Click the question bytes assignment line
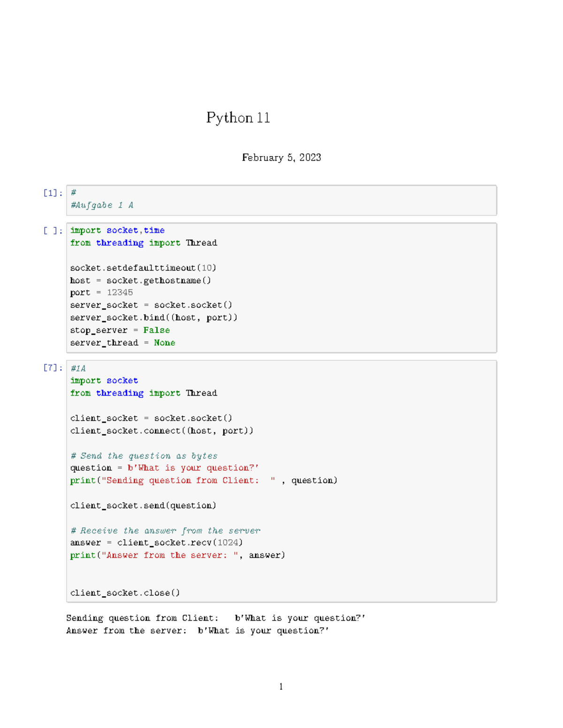563x728 pixels. tap(165, 467)
